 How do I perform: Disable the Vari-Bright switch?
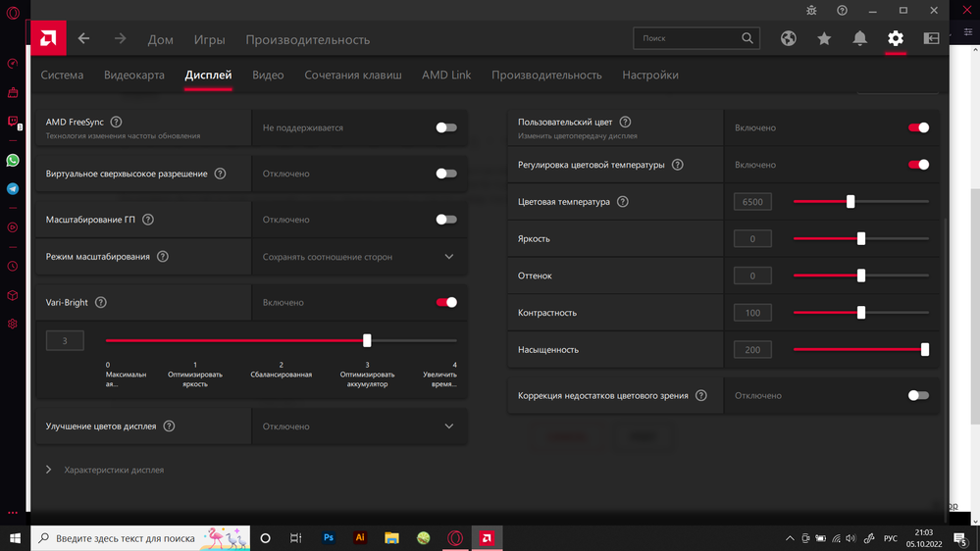pyautogui.click(x=446, y=302)
